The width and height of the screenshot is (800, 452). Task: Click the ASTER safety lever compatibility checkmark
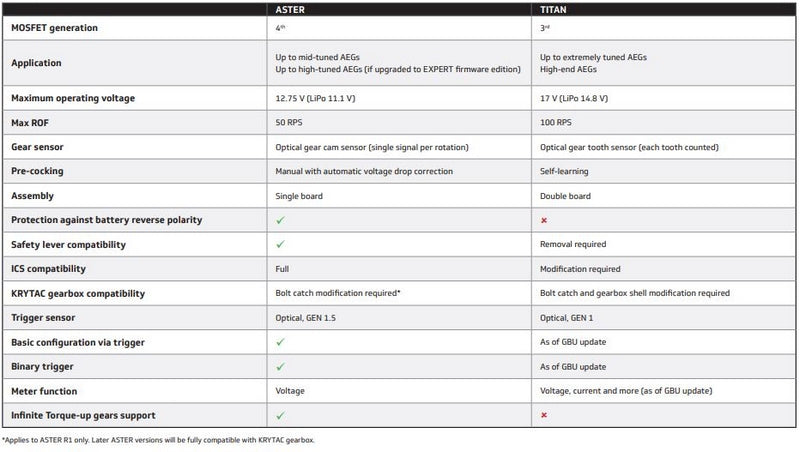pyautogui.click(x=281, y=244)
